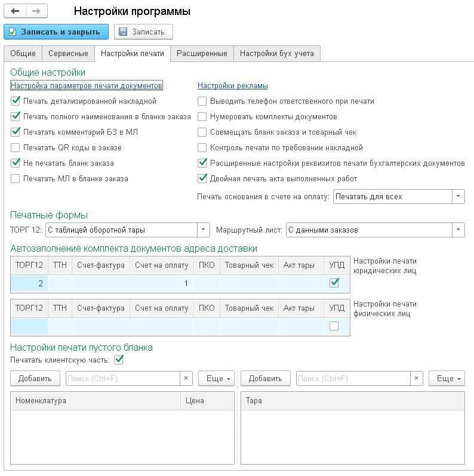
Task: Open 'Печать основания в счете' dropdown arrow
Action: [x=458, y=196]
